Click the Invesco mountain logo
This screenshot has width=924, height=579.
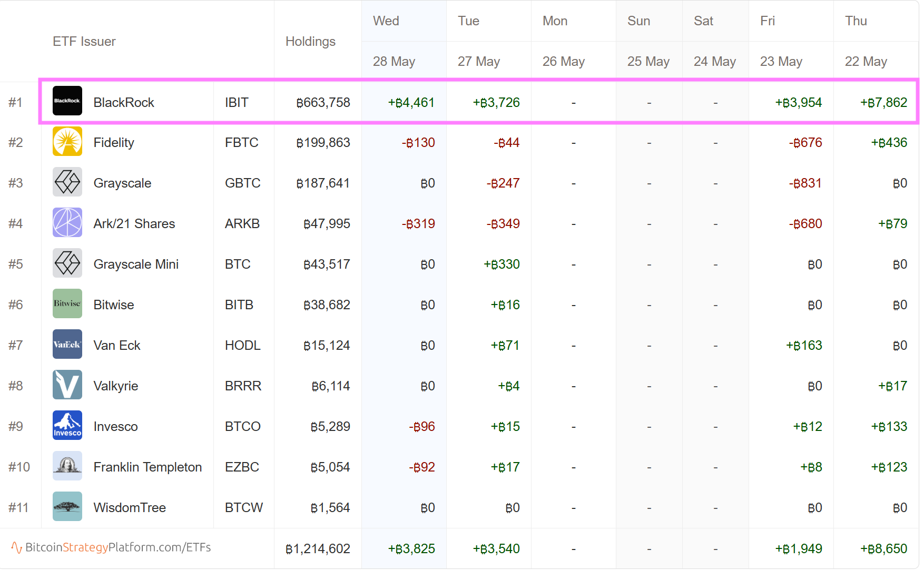coord(67,425)
